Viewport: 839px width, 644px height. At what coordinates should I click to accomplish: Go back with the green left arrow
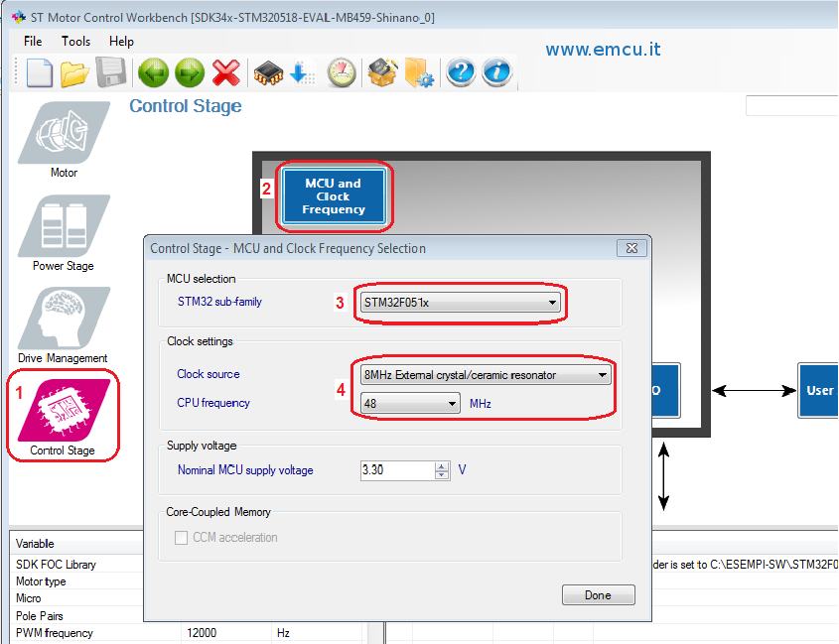point(153,72)
